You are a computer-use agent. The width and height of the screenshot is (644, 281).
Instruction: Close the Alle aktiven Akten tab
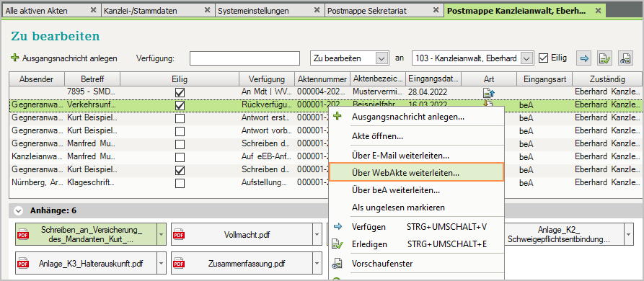(94, 10)
